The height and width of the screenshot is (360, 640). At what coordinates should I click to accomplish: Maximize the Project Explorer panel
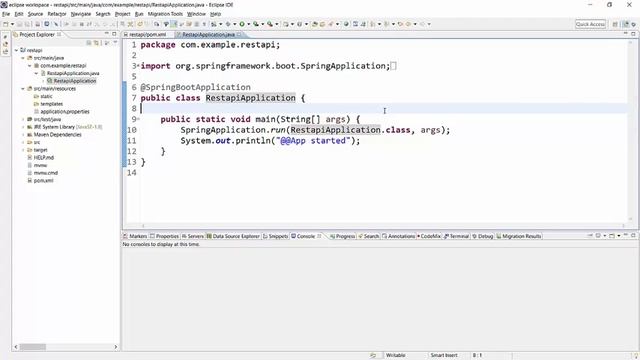tap(114, 34)
